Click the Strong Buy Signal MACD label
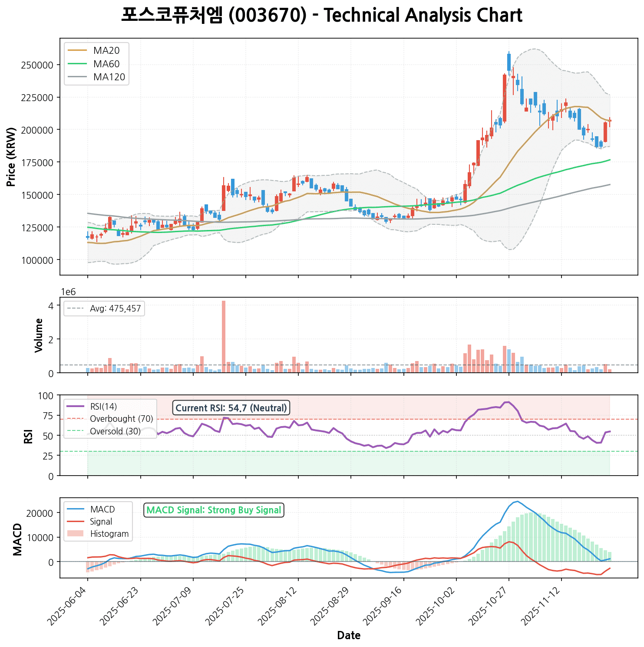644x647 pixels. point(214,510)
